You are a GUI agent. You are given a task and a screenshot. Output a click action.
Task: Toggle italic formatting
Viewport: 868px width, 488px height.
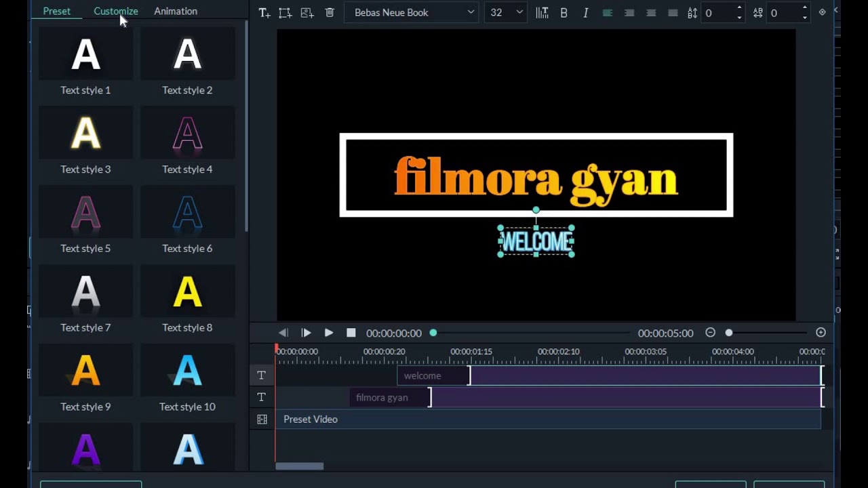pos(585,13)
